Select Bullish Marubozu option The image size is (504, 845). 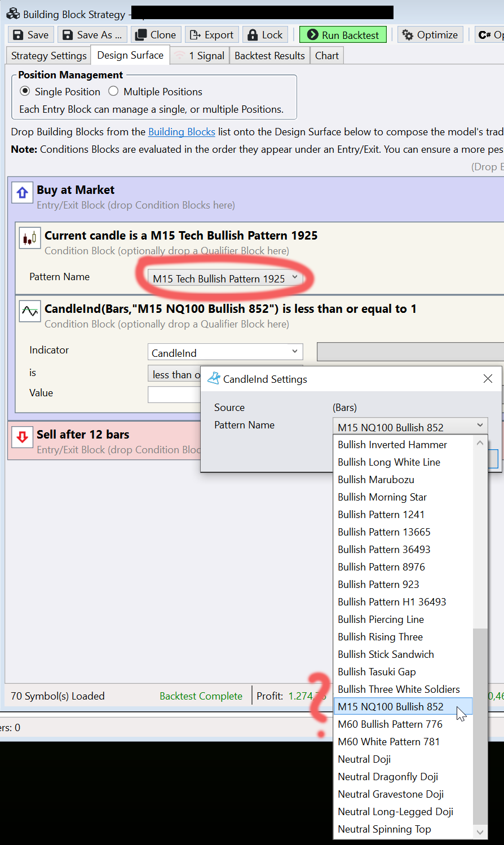click(403, 480)
